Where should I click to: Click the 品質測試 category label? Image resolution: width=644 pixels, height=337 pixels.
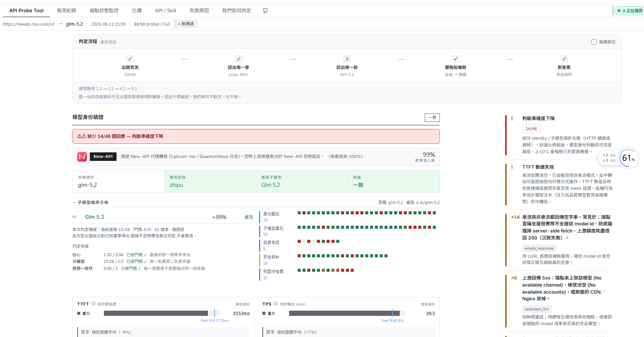pyautogui.click(x=271, y=243)
